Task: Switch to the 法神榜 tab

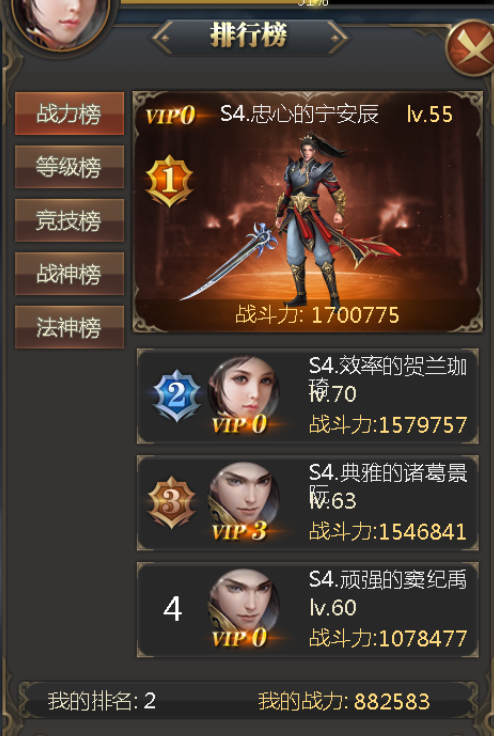Action: tap(69, 327)
